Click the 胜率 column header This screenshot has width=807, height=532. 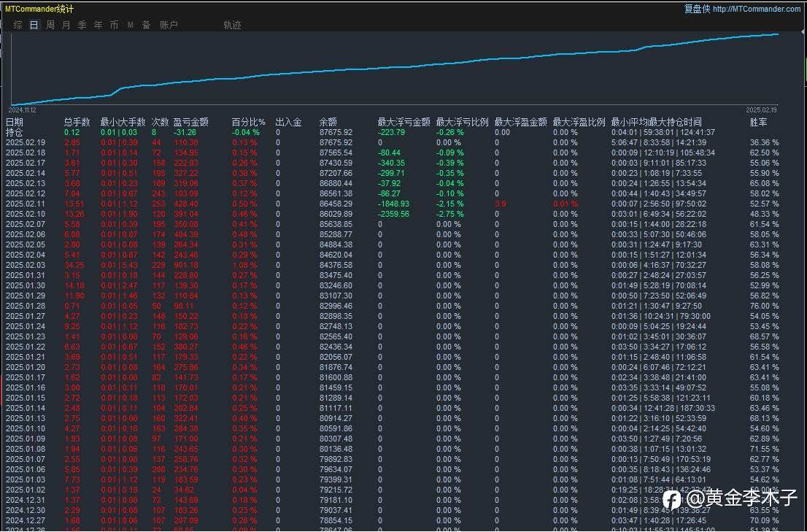[x=759, y=122]
